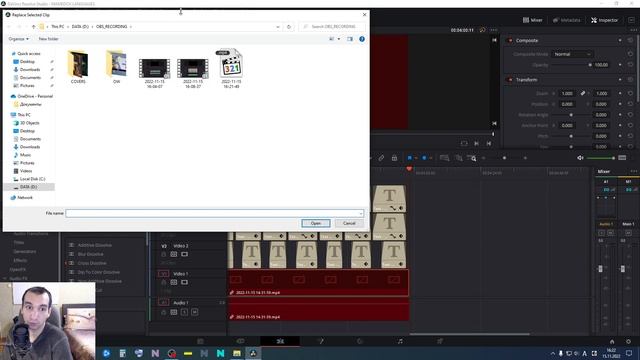Select OBS_RECORDING in address breadcrumb

111,27
